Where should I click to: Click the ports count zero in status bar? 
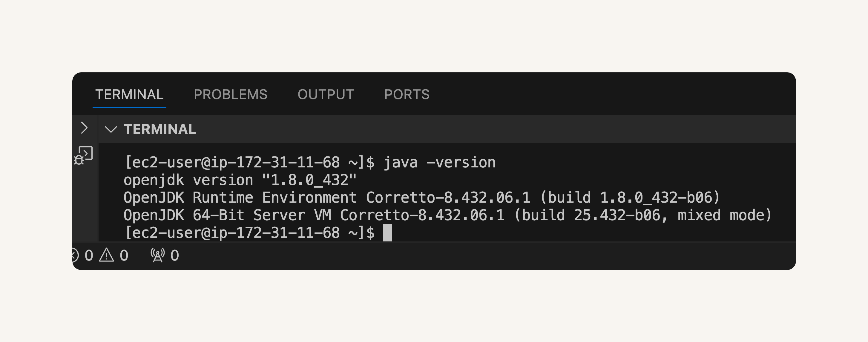(x=174, y=255)
